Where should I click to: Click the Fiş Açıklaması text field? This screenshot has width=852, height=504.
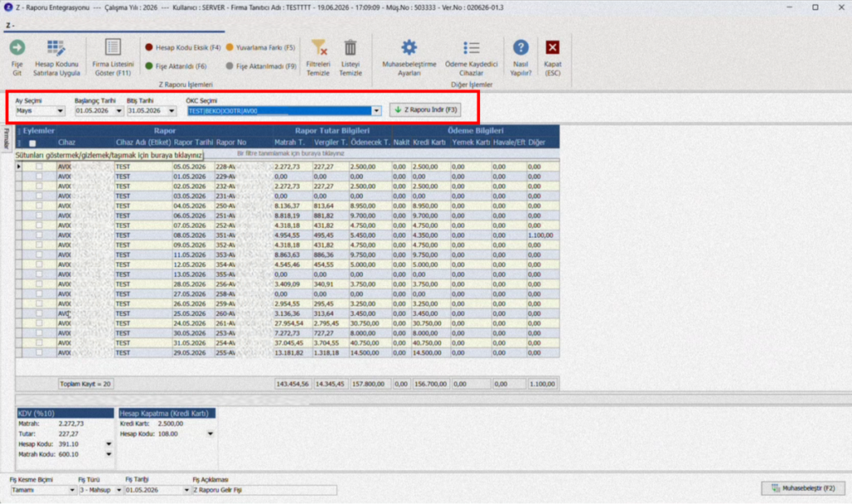coord(265,490)
